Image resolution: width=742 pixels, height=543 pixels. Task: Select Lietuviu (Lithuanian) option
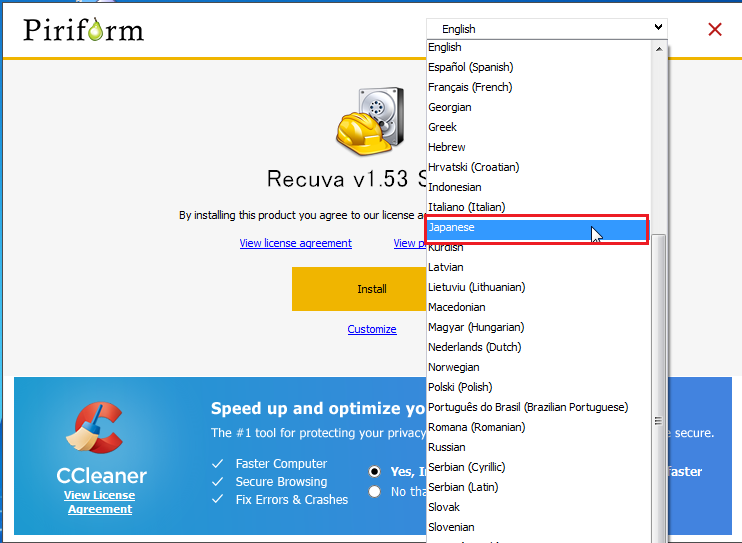pos(539,287)
